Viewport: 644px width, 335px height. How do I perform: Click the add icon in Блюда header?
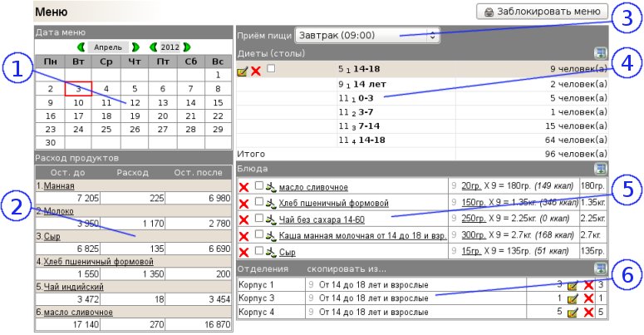[x=601, y=167]
